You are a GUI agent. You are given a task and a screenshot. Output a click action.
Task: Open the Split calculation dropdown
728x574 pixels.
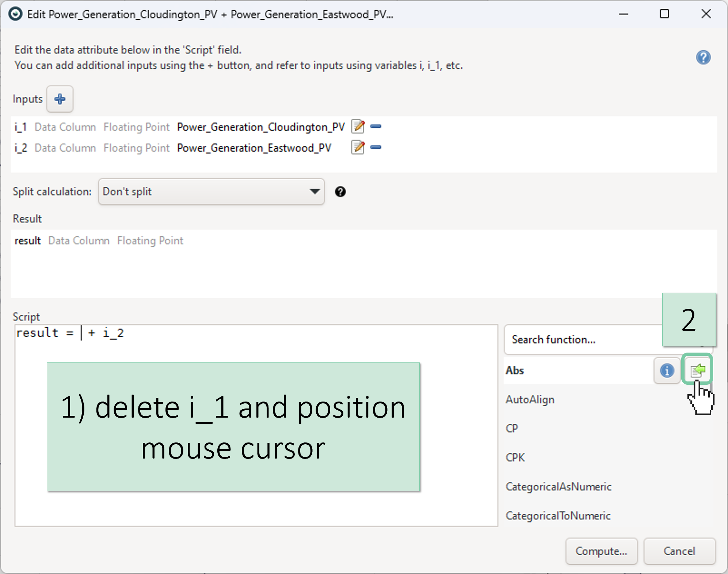pos(211,191)
